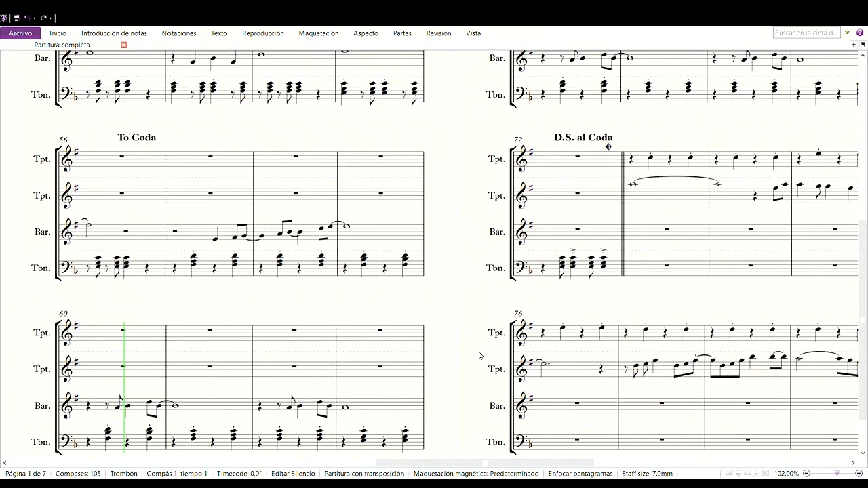Image resolution: width=868 pixels, height=488 pixels.
Task: Open the Archivo tab
Action: pos(20,33)
